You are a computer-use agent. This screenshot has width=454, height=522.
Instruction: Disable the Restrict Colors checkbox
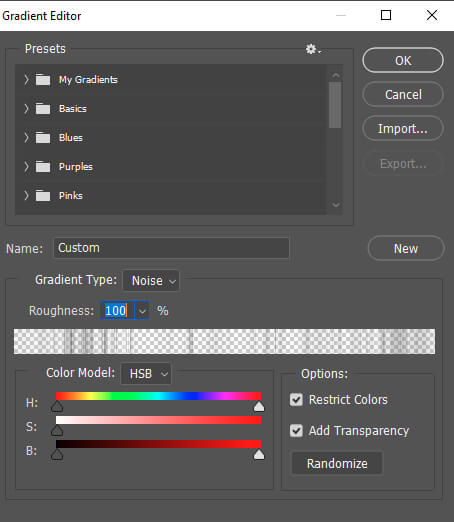click(x=296, y=400)
